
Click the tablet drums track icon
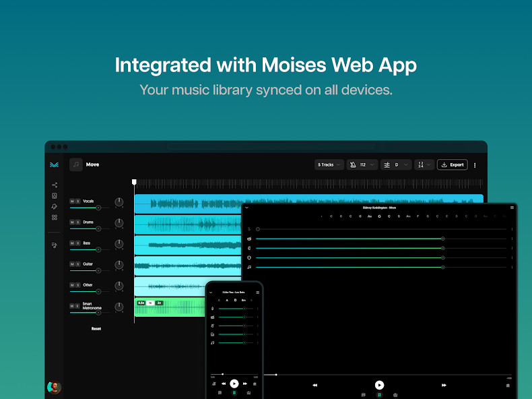pyautogui.click(x=249, y=239)
